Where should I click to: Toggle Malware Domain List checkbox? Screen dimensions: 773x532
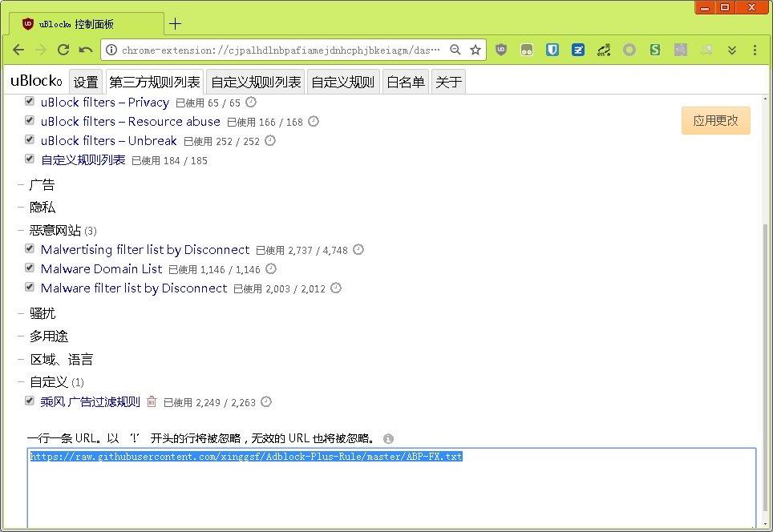30,268
